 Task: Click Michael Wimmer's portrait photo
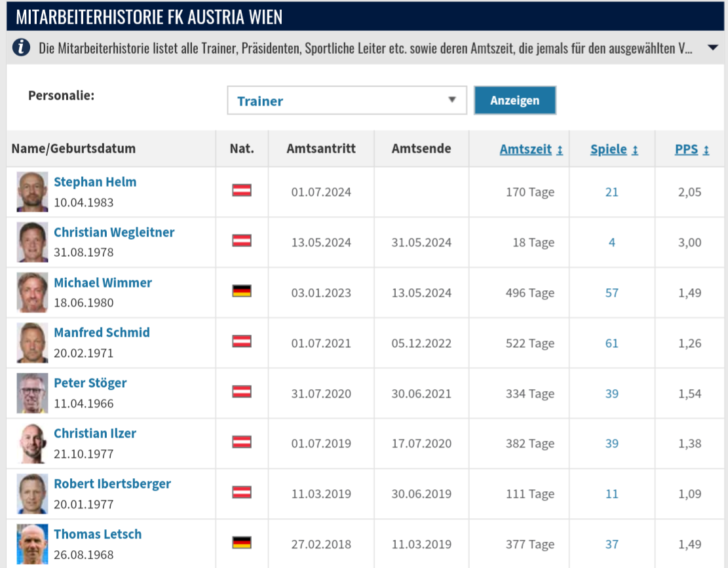[33, 292]
